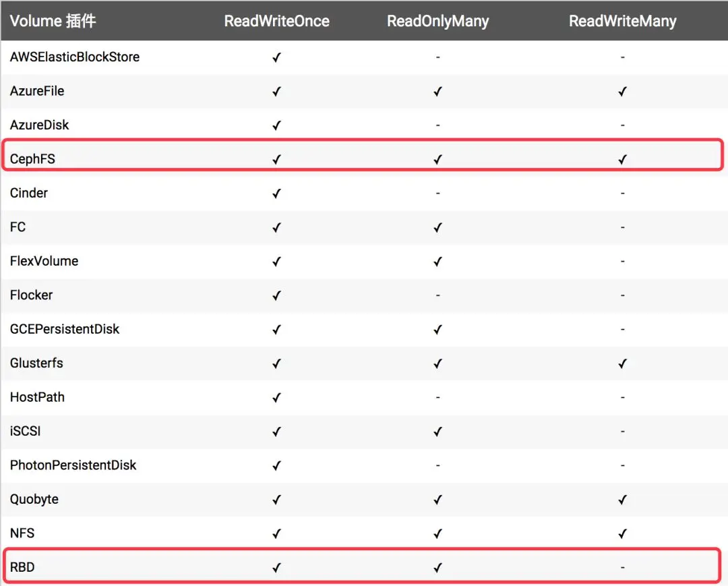This screenshot has height=586, width=728.
Task: Click the AzureDisk ReadWriteMany dash
Action: coord(623,125)
